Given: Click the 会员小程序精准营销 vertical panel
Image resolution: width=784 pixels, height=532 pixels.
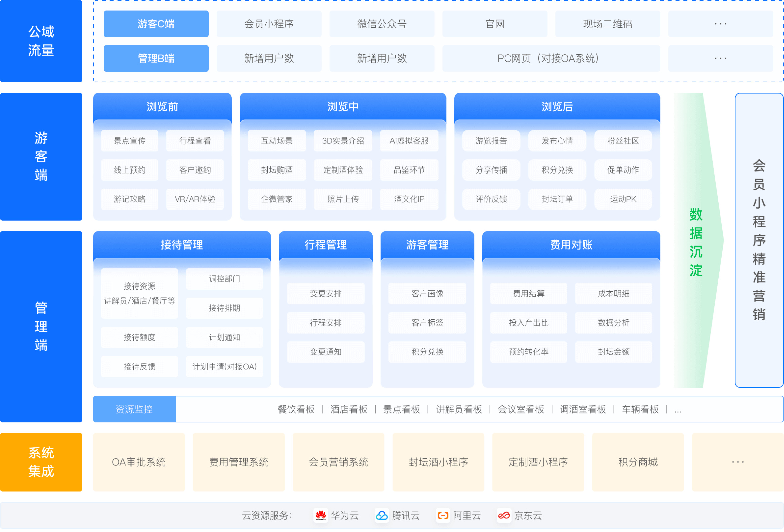Looking at the screenshot, I should [759, 240].
